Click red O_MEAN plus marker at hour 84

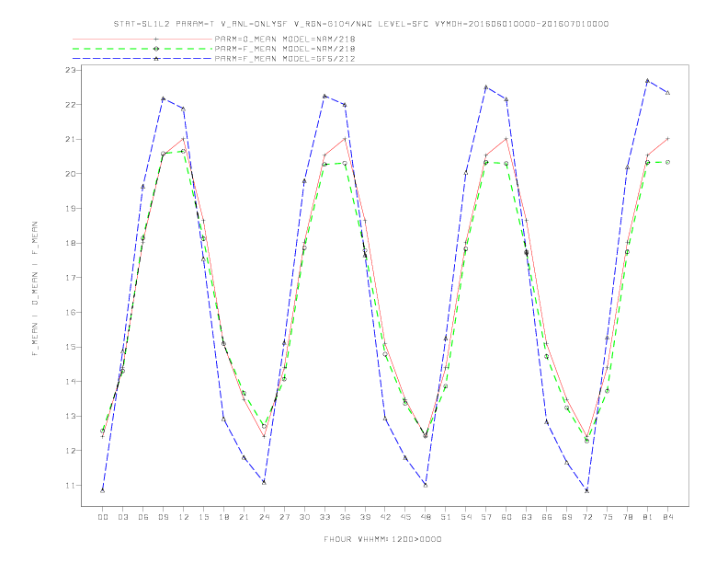667,139
